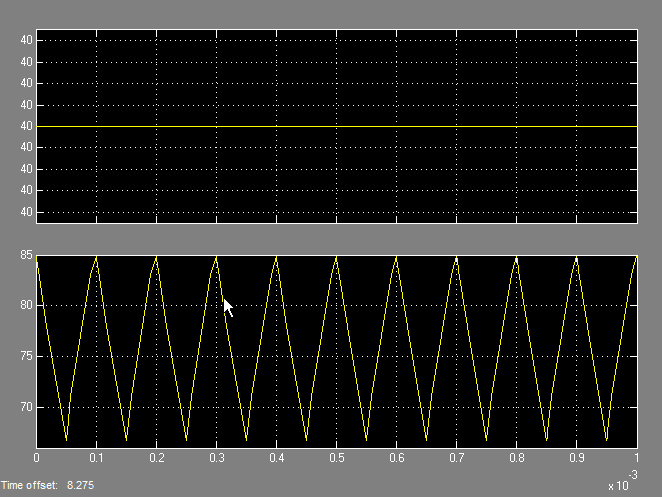This screenshot has height=497, width=662.
Task: Click the x10 -3 axis exponent label
Action: [x=623, y=481]
